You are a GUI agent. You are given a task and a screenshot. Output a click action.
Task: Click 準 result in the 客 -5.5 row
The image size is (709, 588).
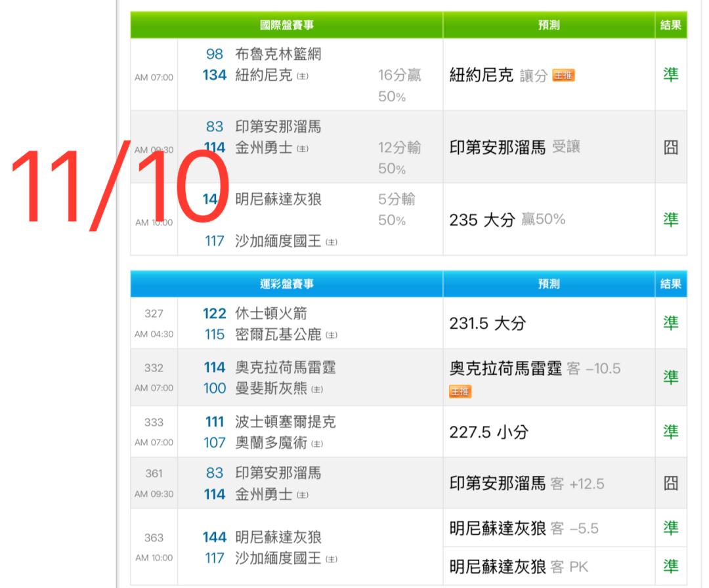pyautogui.click(x=670, y=528)
